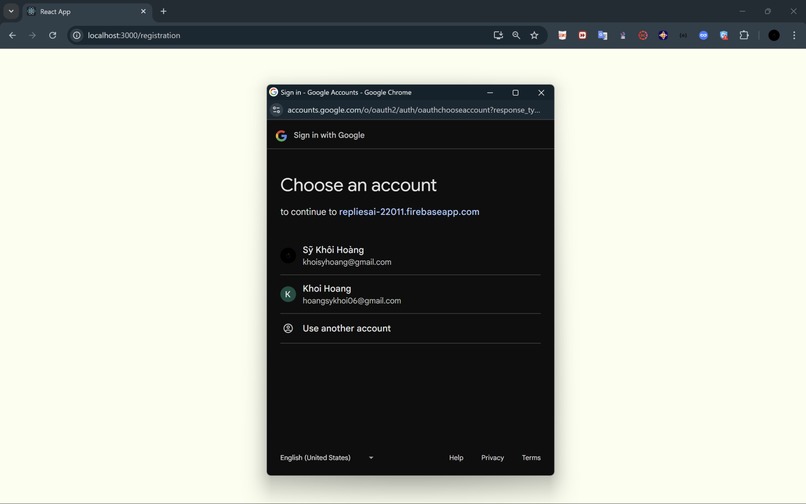The height and width of the screenshot is (504, 806).
Task: Open the dark blue star-shaped extension icon
Action: [x=663, y=35]
